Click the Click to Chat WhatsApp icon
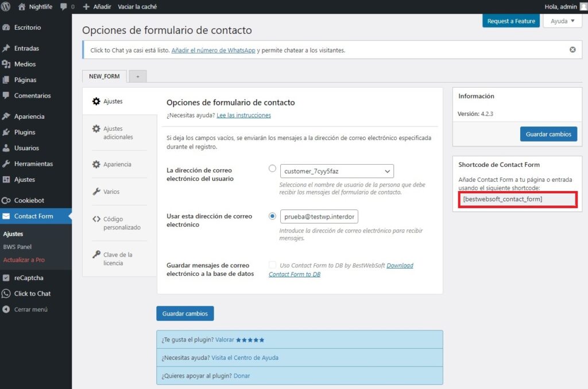This screenshot has height=389, width=588. pyautogui.click(x=6, y=293)
